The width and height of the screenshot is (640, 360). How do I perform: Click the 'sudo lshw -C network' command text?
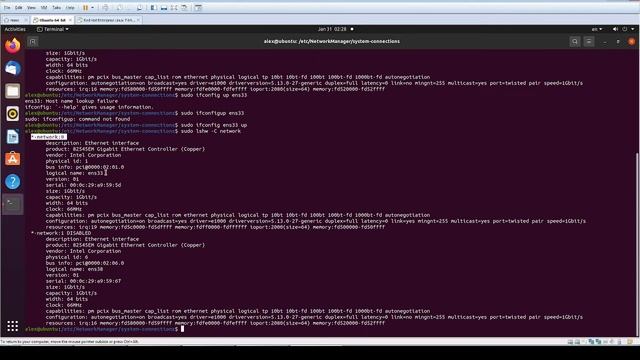coord(211,131)
